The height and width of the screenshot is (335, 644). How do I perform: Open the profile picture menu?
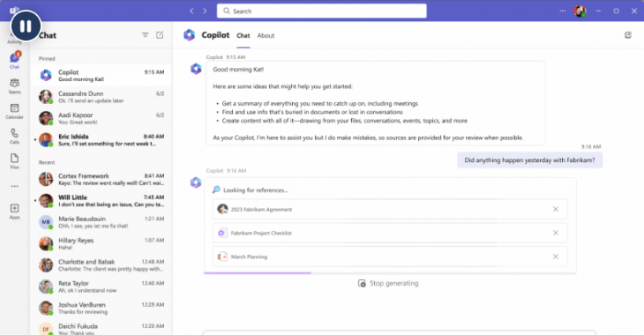pos(580,11)
